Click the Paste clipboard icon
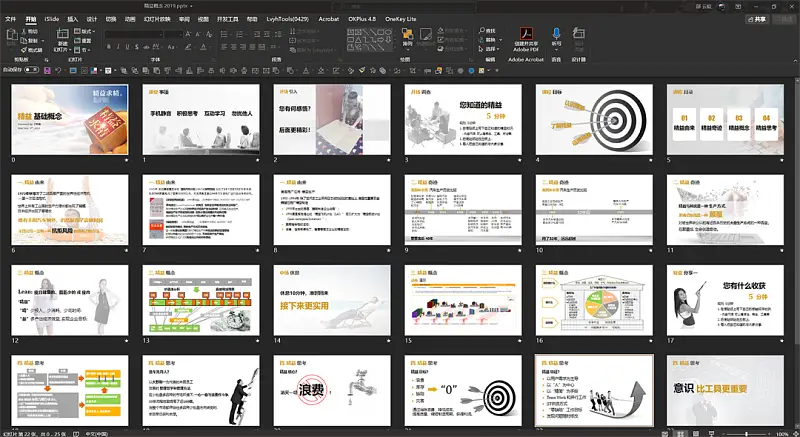This screenshot has height=437, width=800. point(11,35)
